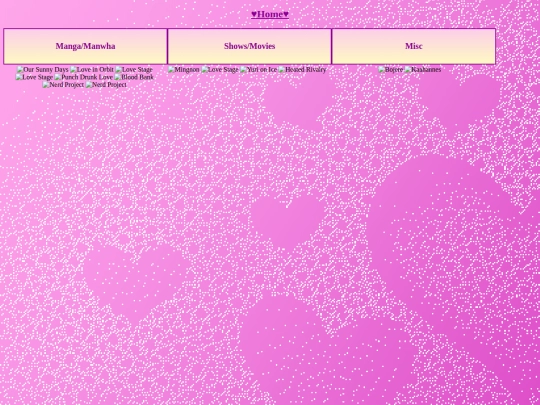Open the Love in Orbit image

(92, 70)
